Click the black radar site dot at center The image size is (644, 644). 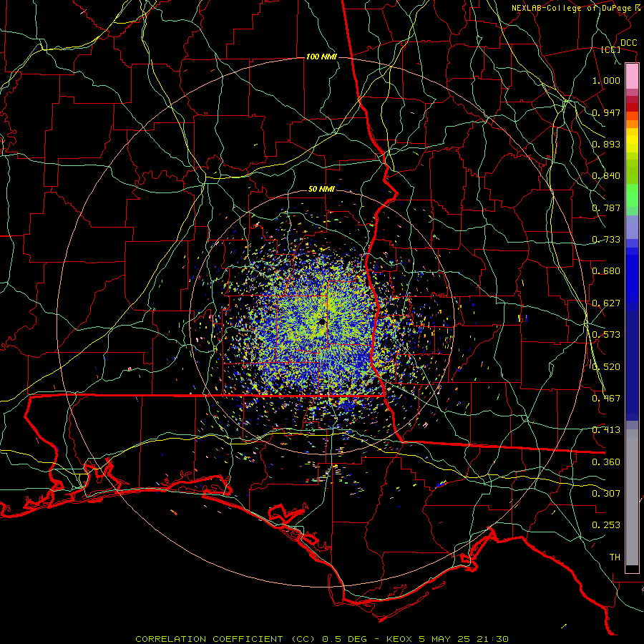[x=322, y=321]
